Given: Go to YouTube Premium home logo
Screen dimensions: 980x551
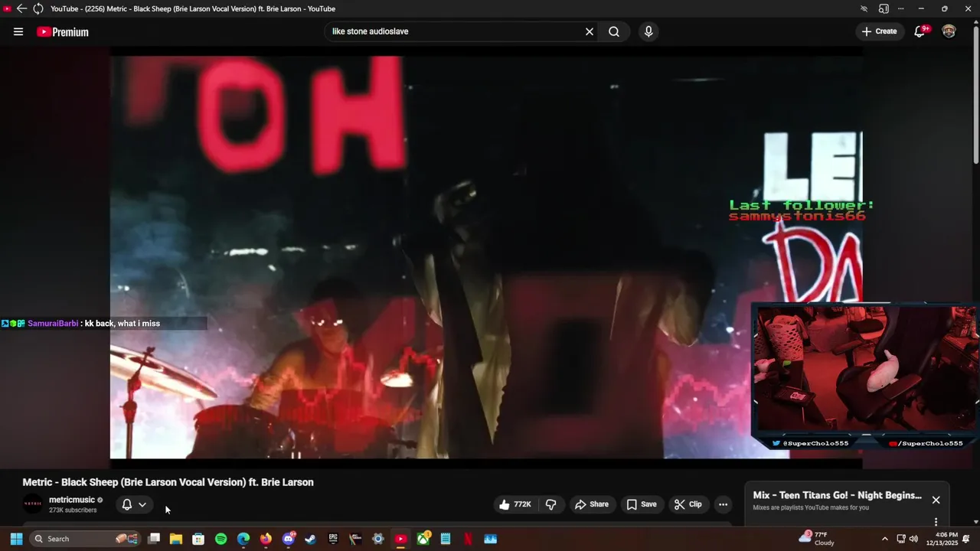Looking at the screenshot, I should (x=63, y=32).
